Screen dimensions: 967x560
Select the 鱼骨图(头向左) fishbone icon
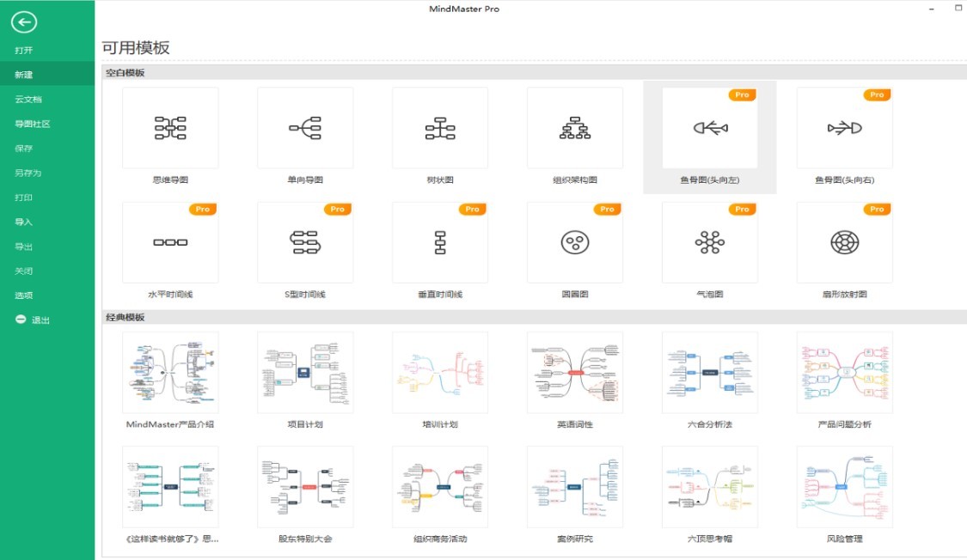tap(710, 128)
